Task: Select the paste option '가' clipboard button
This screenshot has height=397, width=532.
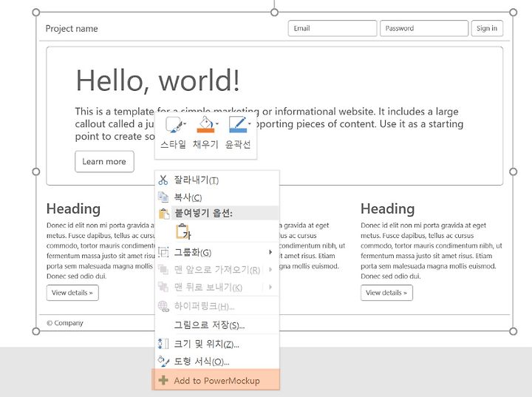Action: pyautogui.click(x=183, y=231)
